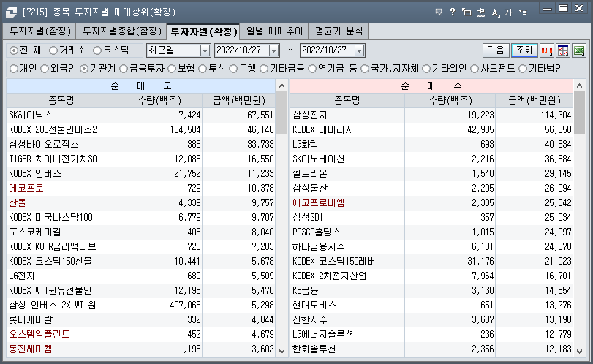Select the 에코프로비엠 row in 순매수
The image size is (593, 364).
[431, 202]
